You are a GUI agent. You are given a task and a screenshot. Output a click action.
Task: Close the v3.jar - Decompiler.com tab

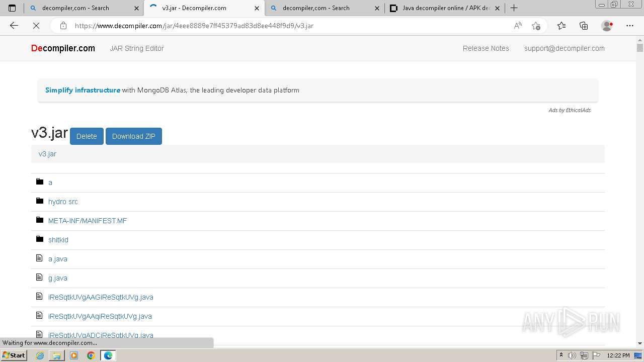(257, 8)
